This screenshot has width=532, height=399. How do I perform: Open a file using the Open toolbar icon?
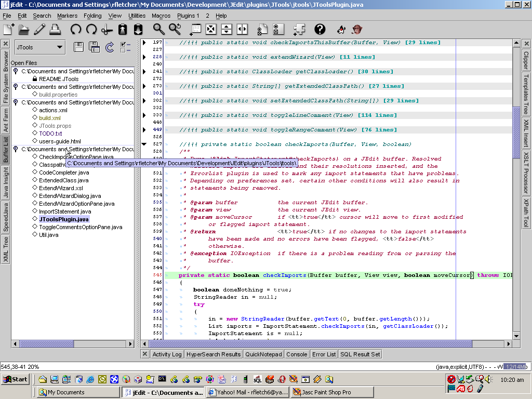(x=24, y=30)
